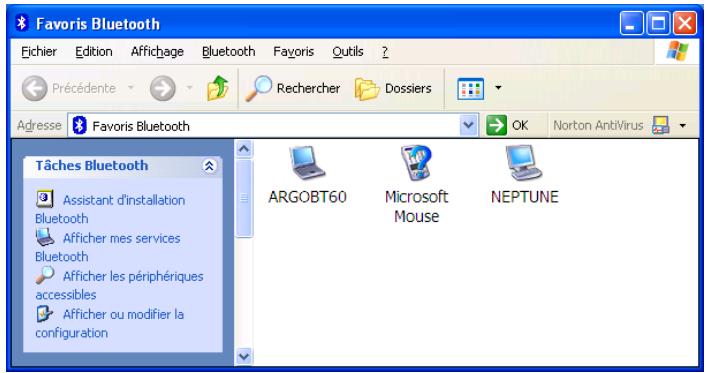
Task: Open the forward history dropdown arrow
Action: (x=189, y=87)
